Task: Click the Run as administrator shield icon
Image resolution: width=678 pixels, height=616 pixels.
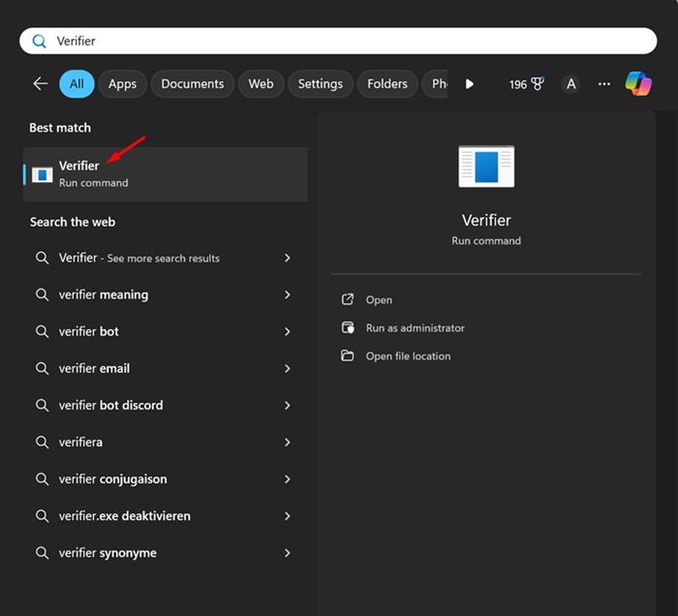Action: click(348, 328)
